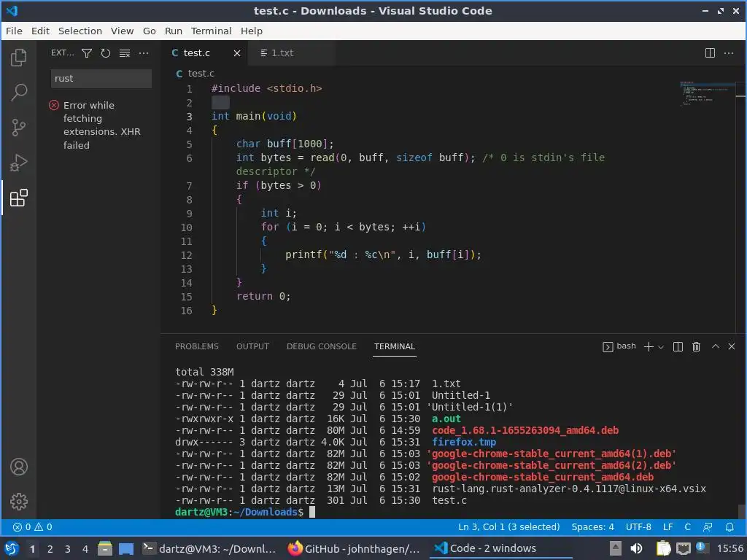Open the Terminal menu
The height and width of the screenshot is (560, 747).
coord(211,31)
